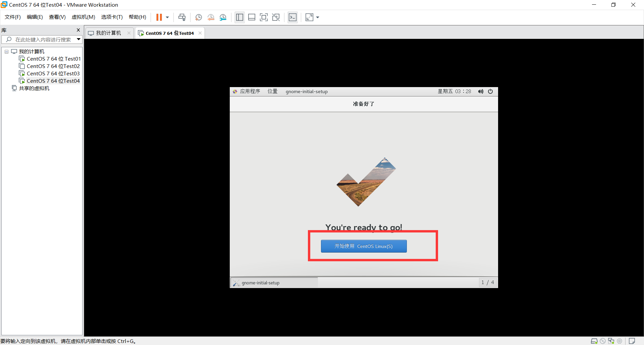
Task: Minimize the VMware Workstation window
Action: [594, 5]
